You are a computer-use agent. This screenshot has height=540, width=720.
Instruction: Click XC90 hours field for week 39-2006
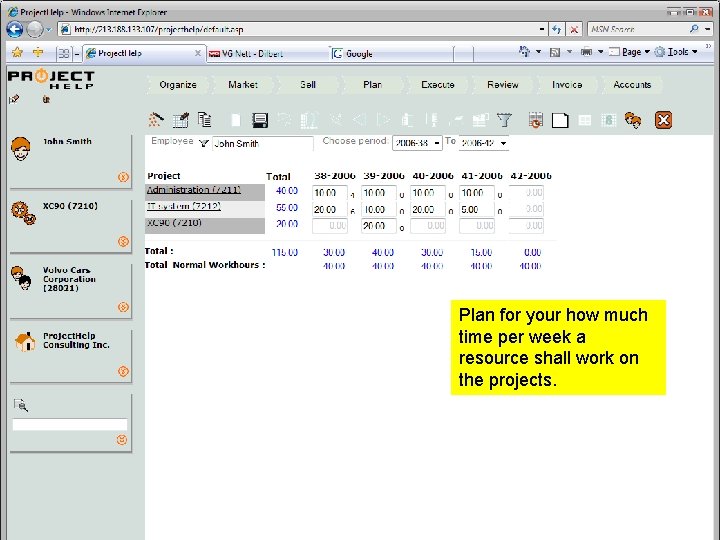tap(379, 226)
